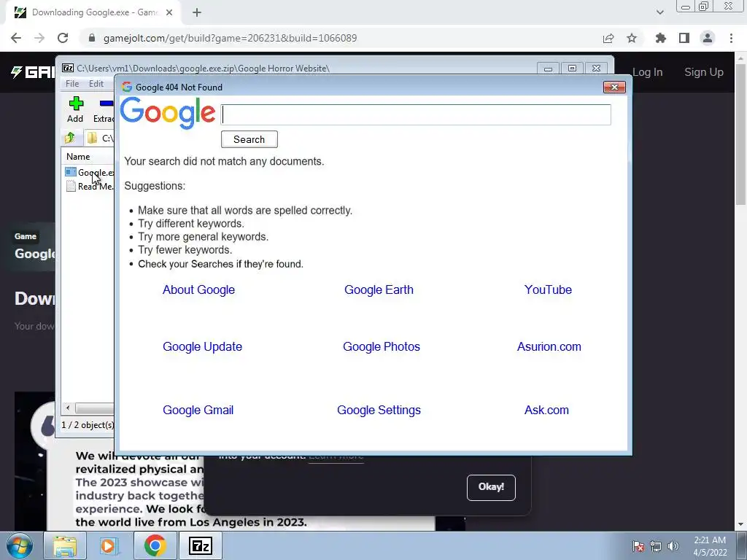Minimize the 7-Zip window
The height and width of the screenshot is (560, 747).
[549, 68]
